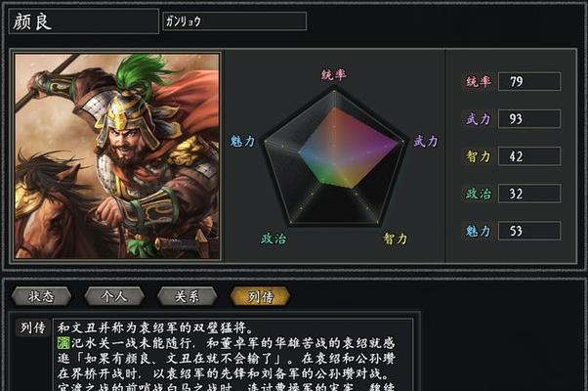
Task: Click the 智力 label below the radar chart
Action: [395, 239]
